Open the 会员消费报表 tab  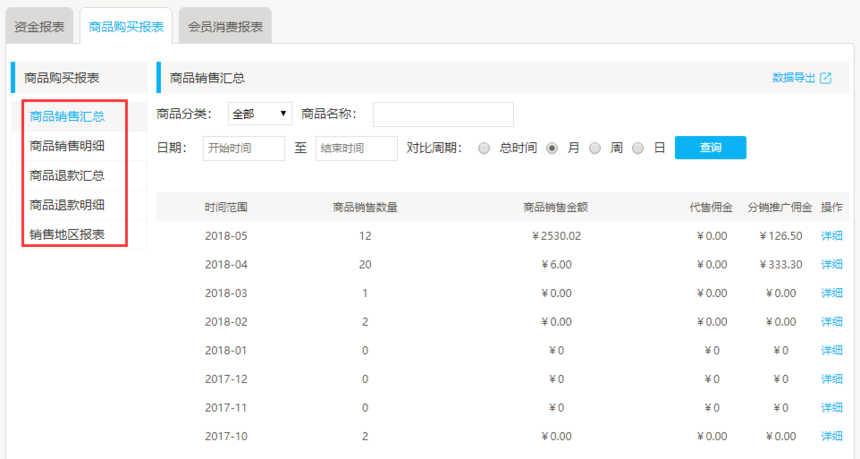click(225, 27)
